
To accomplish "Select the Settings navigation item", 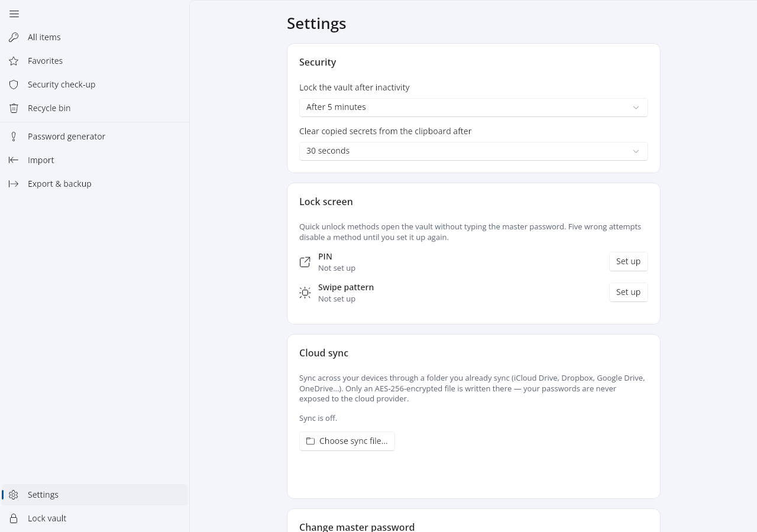I will click(95, 495).
